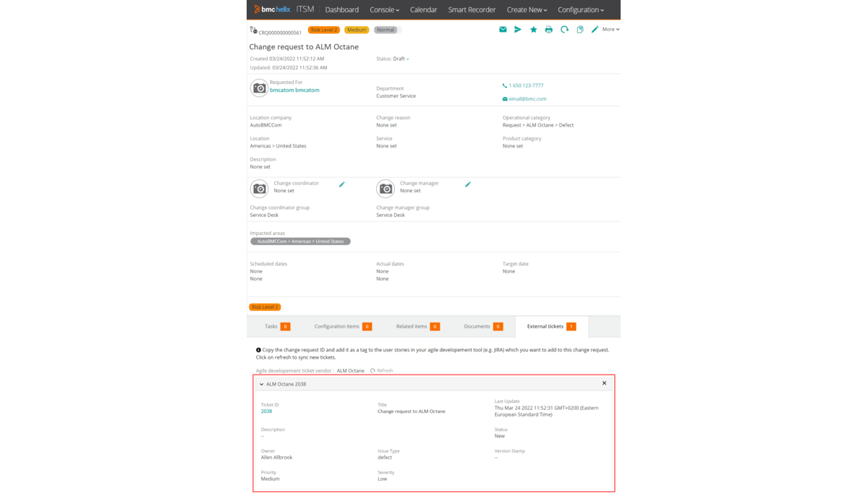Image resolution: width=868 pixels, height=499 pixels.
Task: Open Smart Recorder from the navbar
Action: click(x=472, y=10)
